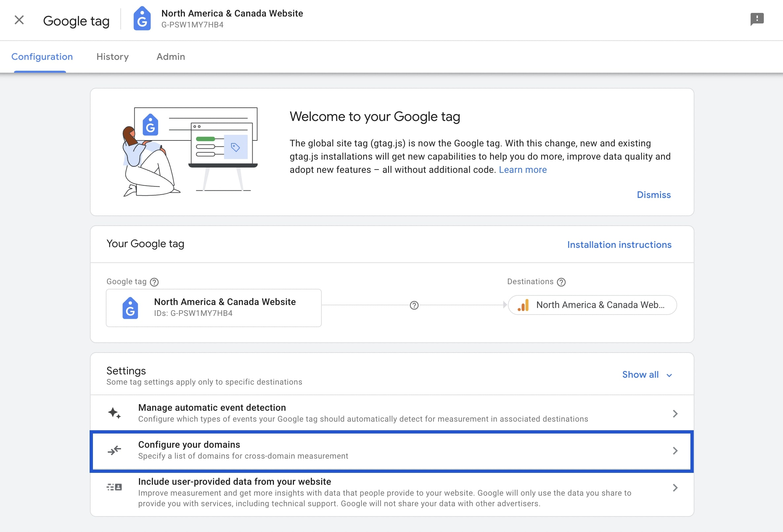Open the History tab

click(x=112, y=57)
